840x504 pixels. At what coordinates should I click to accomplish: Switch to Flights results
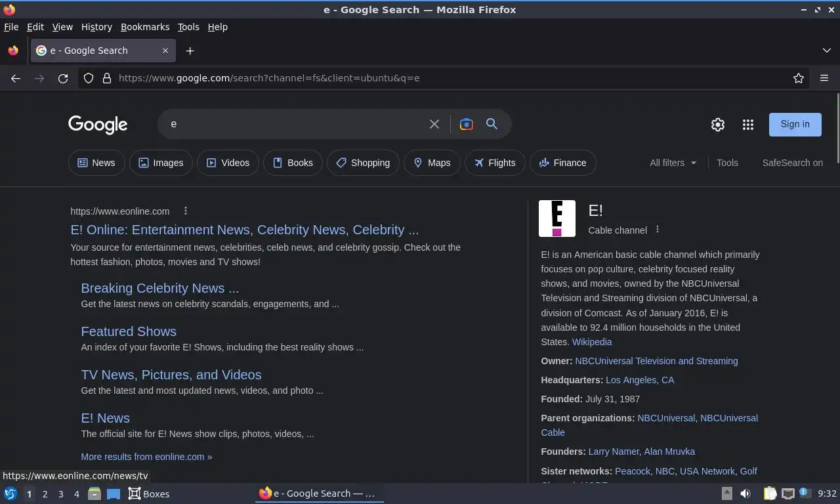pyautogui.click(x=495, y=163)
